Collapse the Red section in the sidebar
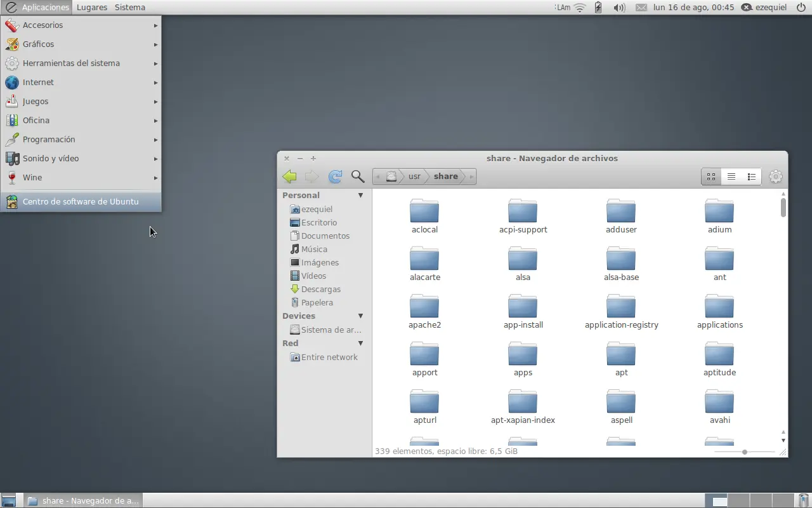 coord(360,343)
